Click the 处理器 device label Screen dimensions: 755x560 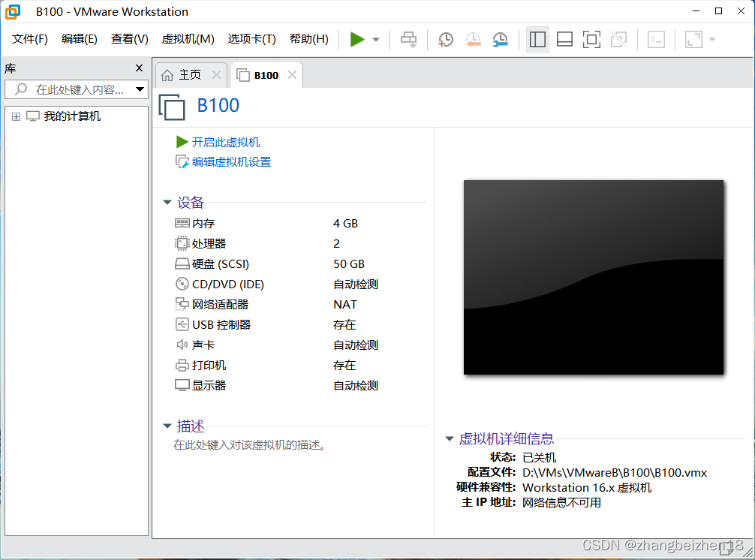tap(209, 244)
